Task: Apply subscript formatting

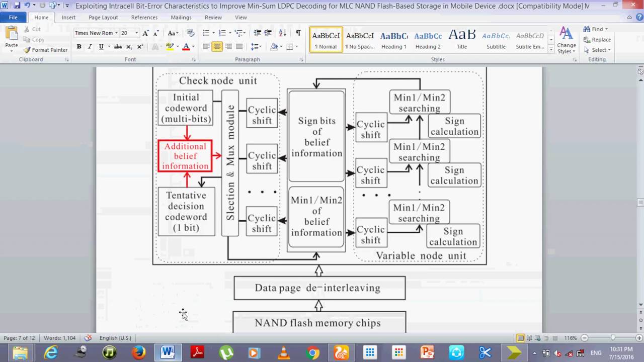Action: (x=129, y=47)
